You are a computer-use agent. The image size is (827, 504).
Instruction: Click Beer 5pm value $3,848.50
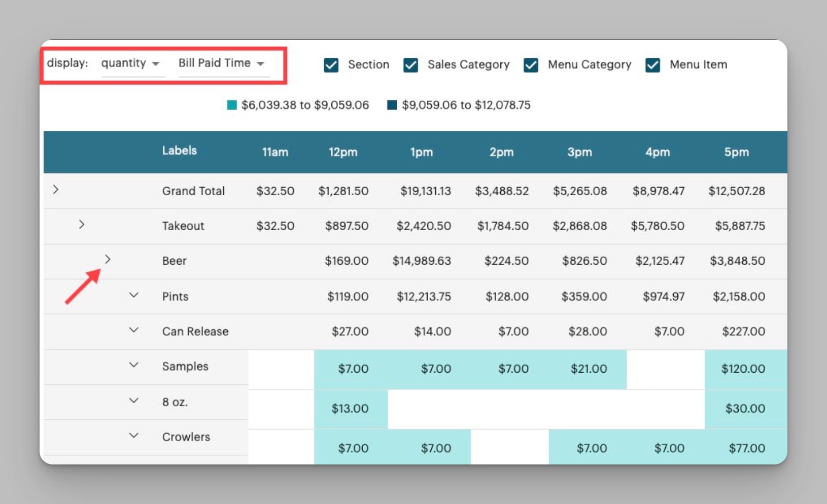click(738, 261)
